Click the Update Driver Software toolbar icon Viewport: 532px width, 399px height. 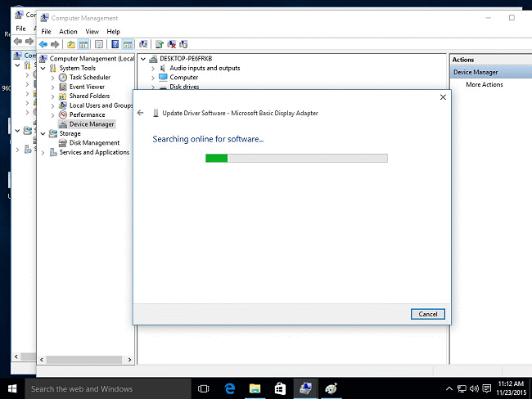click(160, 44)
